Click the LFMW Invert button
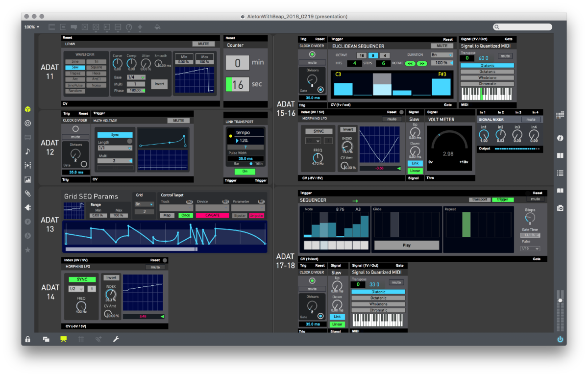Image resolution: width=588 pixels, height=376 pixels. point(159,84)
